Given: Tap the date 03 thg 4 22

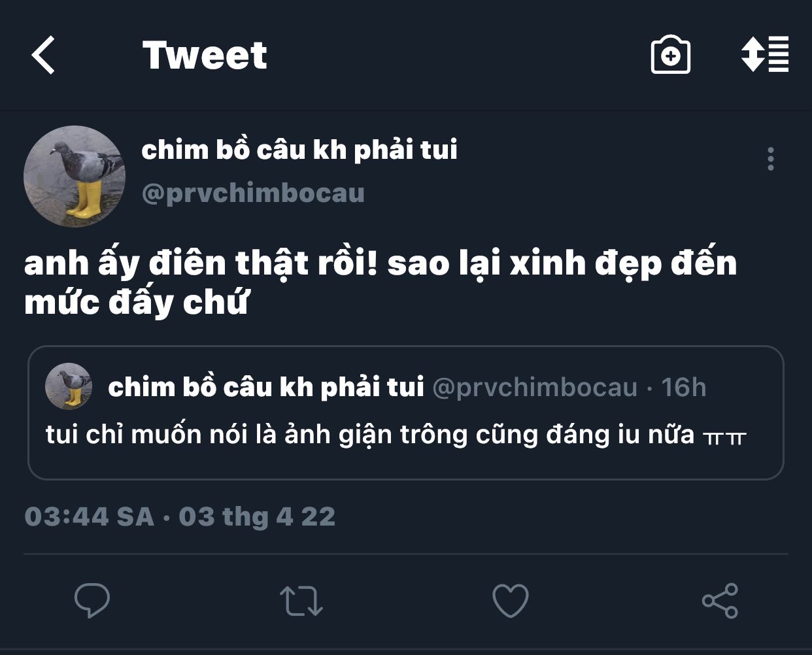Looking at the screenshot, I should (x=257, y=517).
